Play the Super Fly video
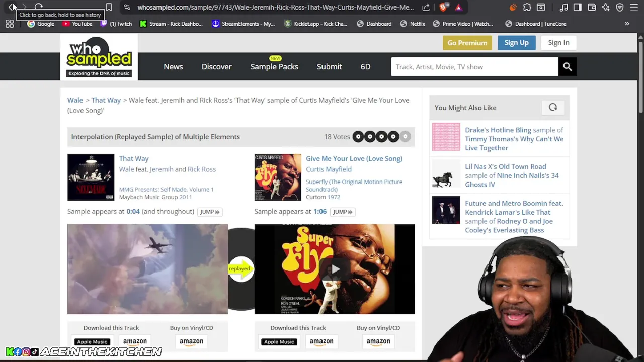This screenshot has width=644, height=362. pyautogui.click(x=335, y=269)
